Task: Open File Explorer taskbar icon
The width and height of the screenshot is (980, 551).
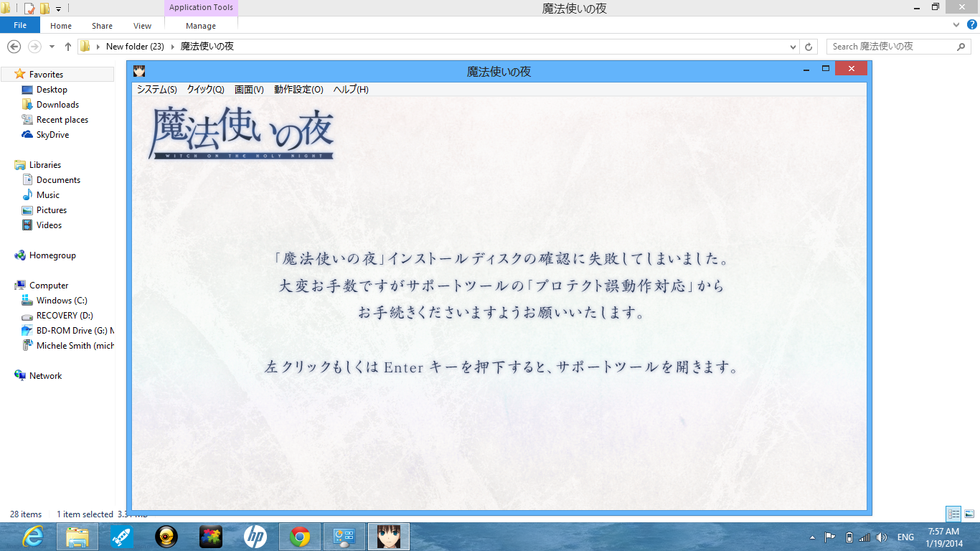Action: [77, 537]
